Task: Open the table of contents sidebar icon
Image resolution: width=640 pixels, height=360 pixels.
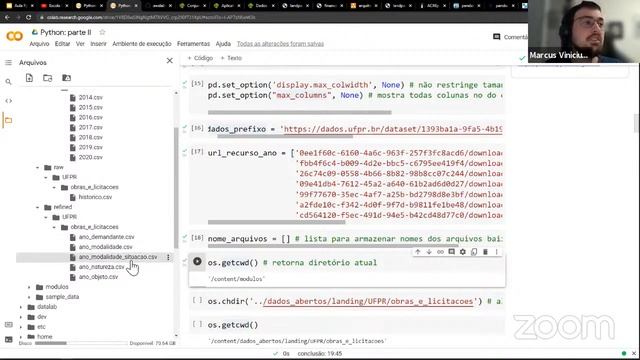Action: pos(8,62)
